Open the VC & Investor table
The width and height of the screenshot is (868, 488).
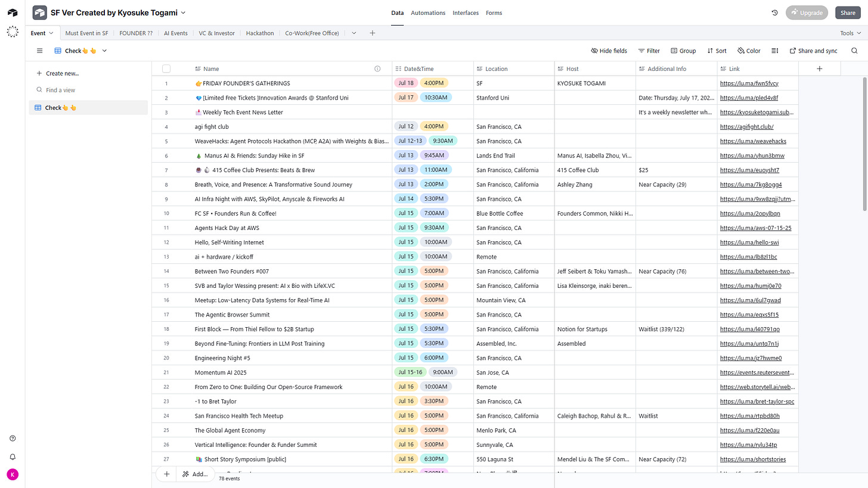tap(217, 33)
